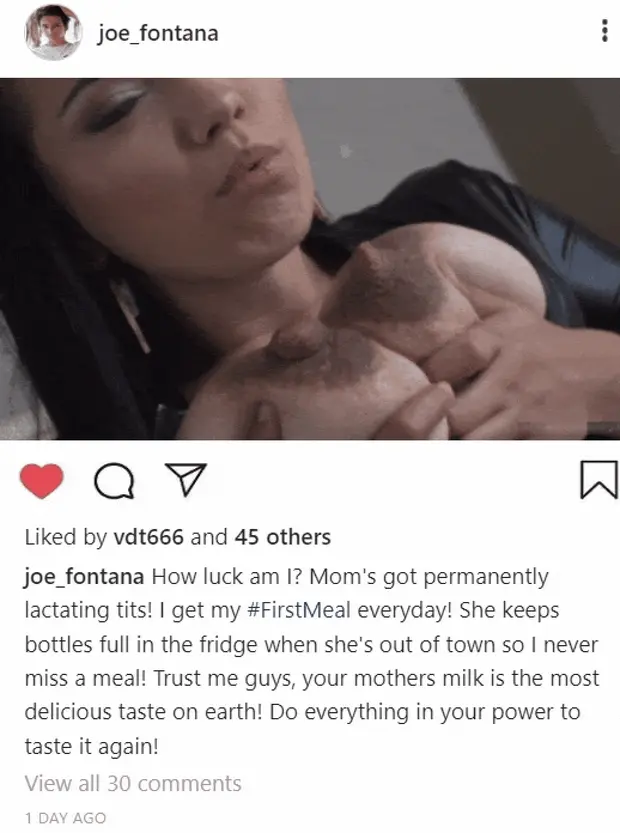Expand View all 30 comments

click(x=133, y=783)
